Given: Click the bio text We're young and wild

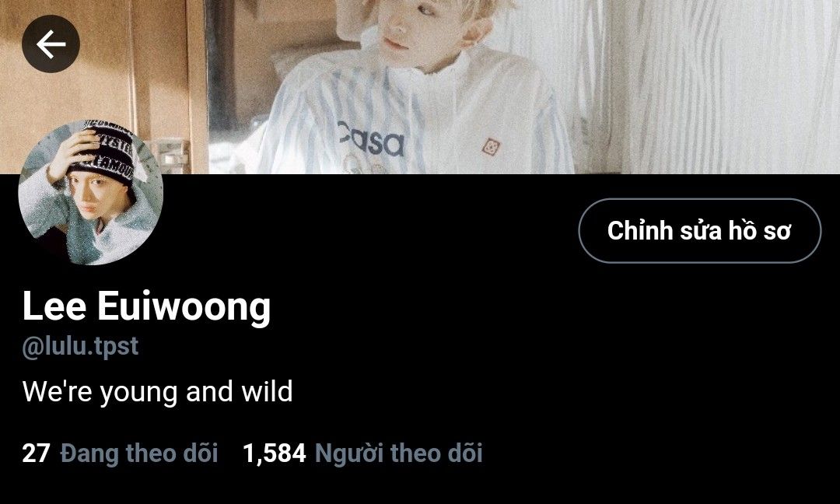Looking at the screenshot, I should point(157,391).
